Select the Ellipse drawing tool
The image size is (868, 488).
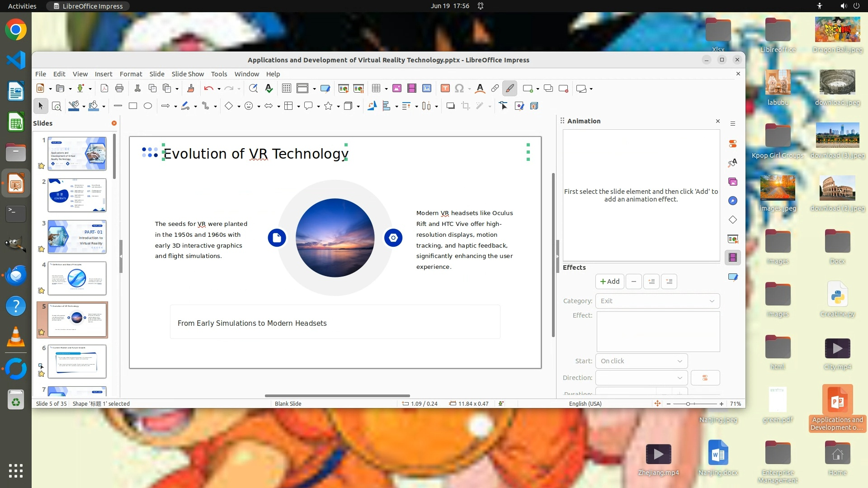148,106
